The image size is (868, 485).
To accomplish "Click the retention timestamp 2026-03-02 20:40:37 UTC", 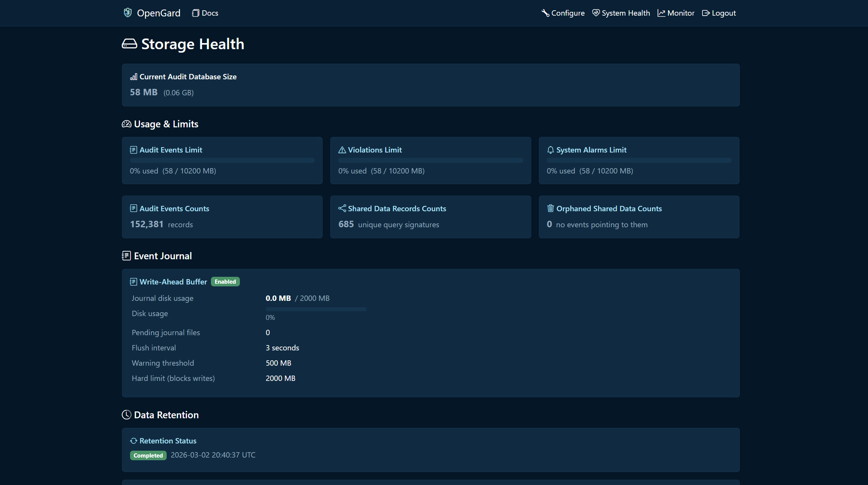I will 213,455.
